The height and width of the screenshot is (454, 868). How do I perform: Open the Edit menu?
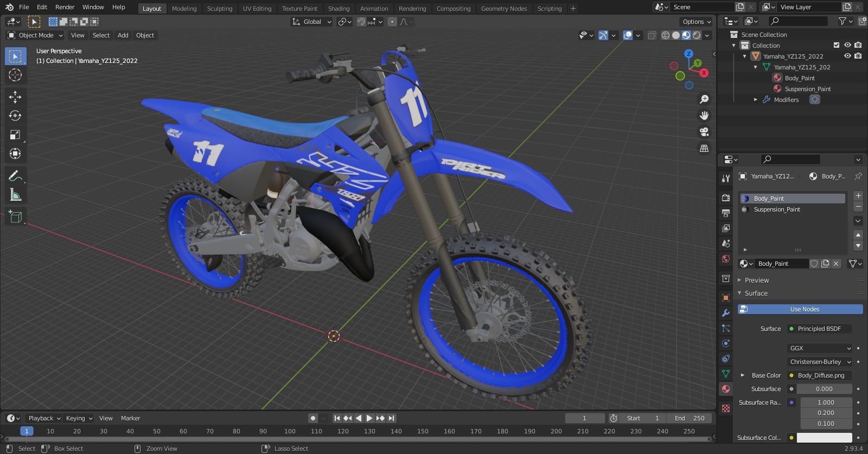coord(42,7)
